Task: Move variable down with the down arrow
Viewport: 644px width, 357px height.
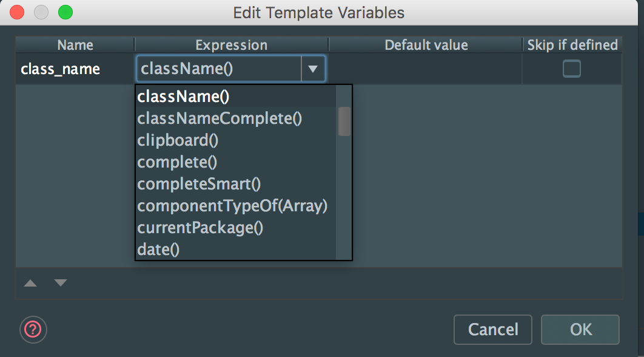Action: tap(61, 283)
